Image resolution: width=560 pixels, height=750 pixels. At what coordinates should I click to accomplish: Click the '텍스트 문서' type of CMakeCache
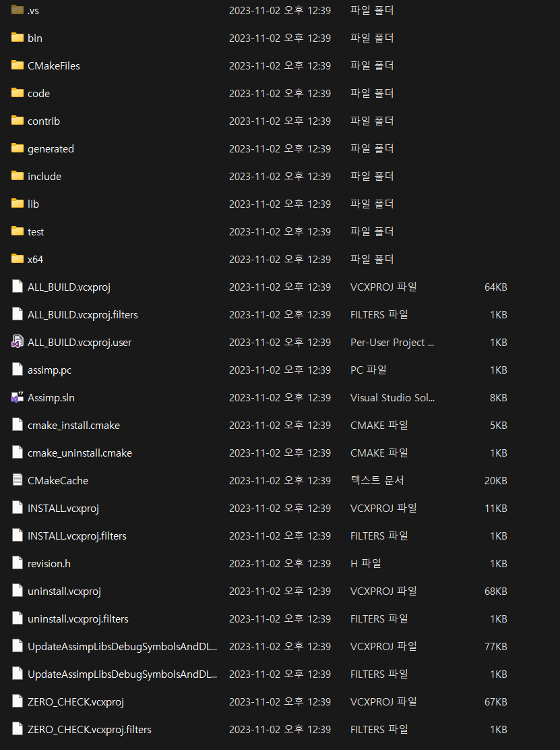pos(377,480)
